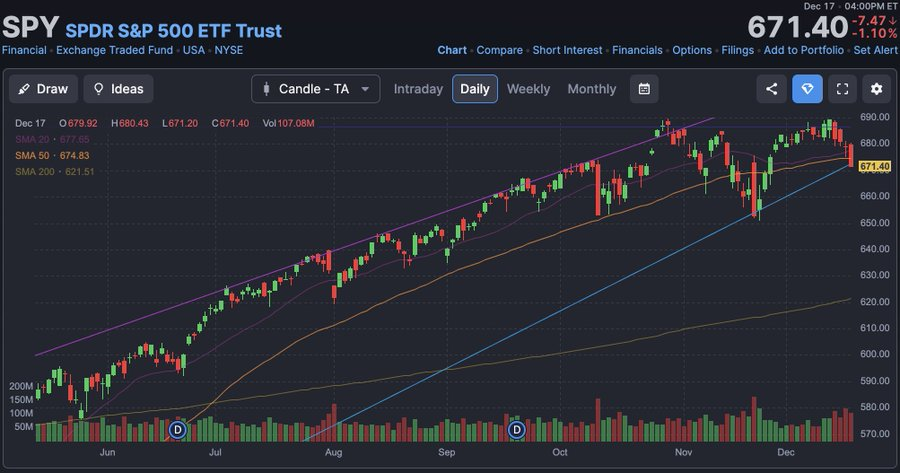Click the second dividend 'D' marker
Image resolution: width=900 pixels, height=473 pixels.
(x=517, y=430)
